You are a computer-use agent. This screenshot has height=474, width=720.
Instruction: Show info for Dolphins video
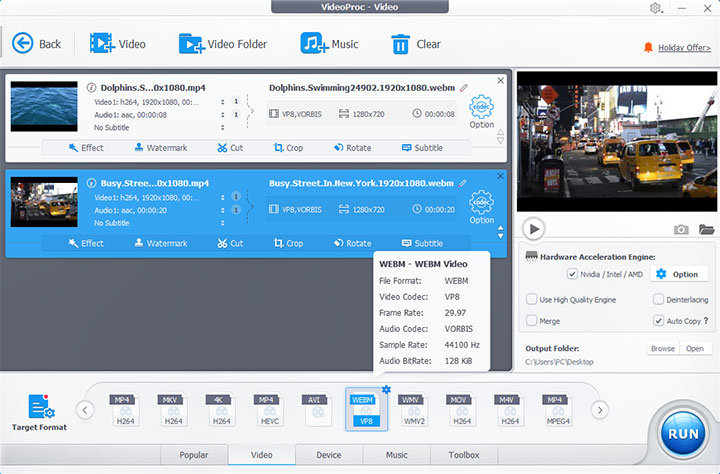[91, 87]
